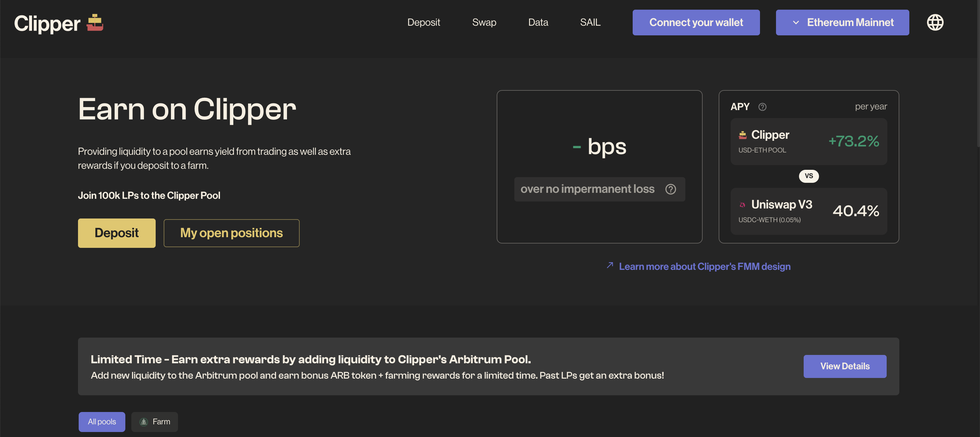Click the Farm filter icon
The width and height of the screenshot is (980, 437).
(144, 422)
